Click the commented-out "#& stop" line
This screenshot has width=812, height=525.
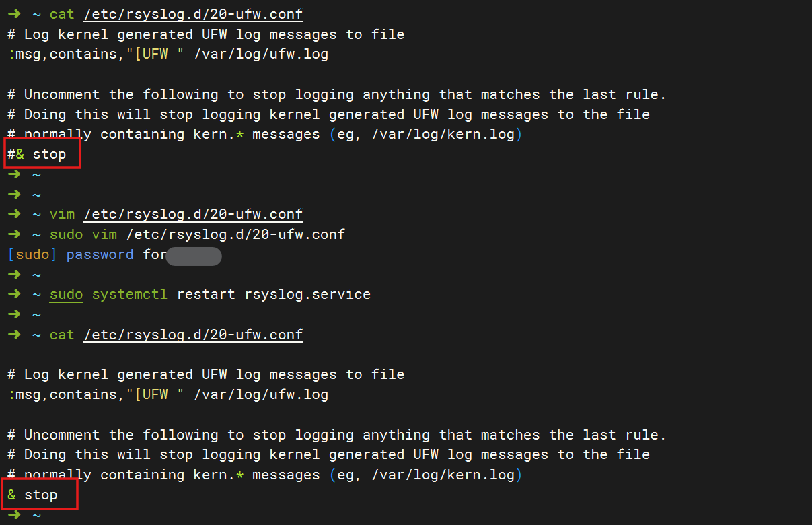[37, 154]
